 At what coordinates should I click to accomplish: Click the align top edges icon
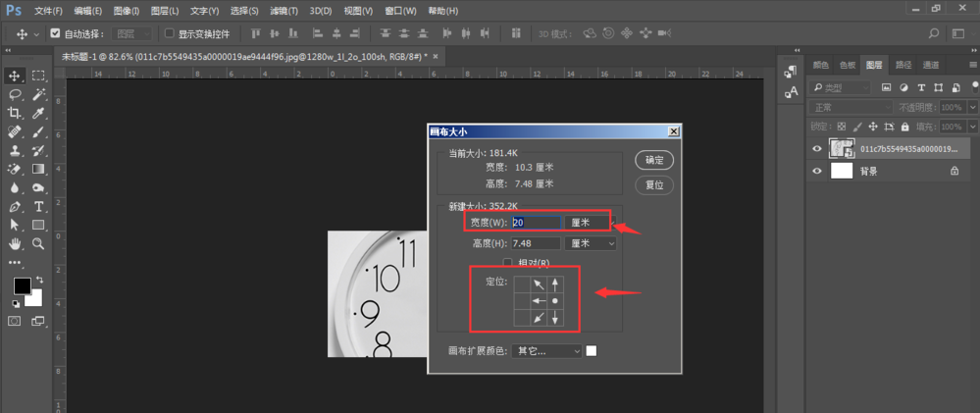tap(256, 33)
